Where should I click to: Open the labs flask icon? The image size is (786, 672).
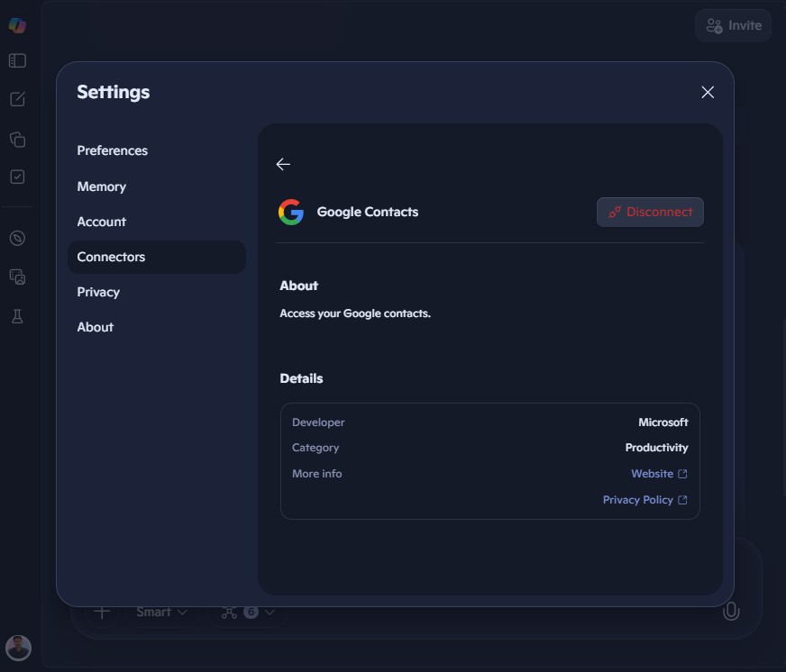click(16, 316)
